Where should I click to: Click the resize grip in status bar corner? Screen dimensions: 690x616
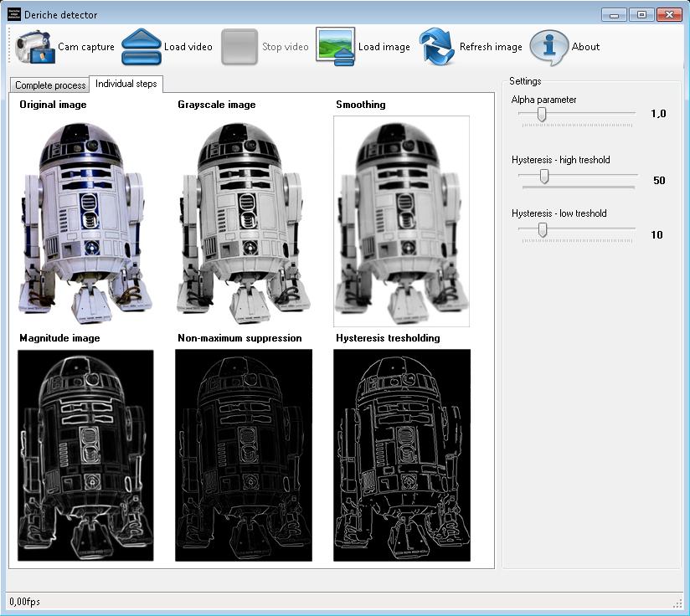click(x=677, y=603)
